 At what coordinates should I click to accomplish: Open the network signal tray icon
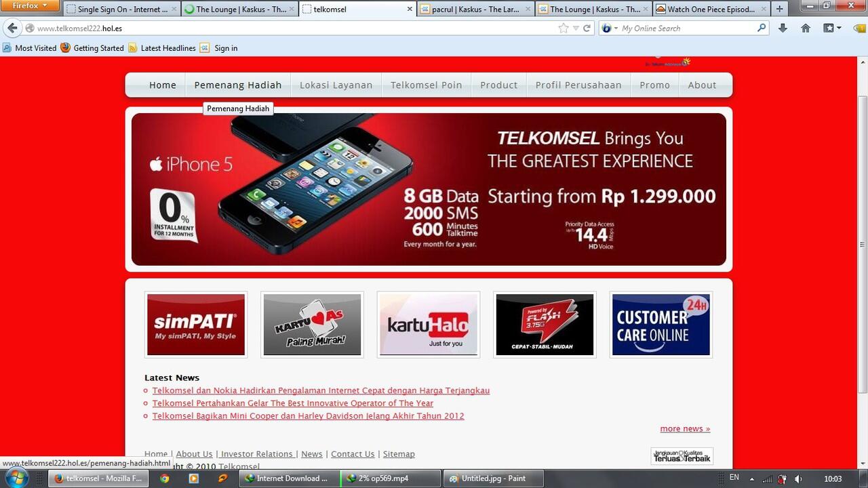point(767,479)
